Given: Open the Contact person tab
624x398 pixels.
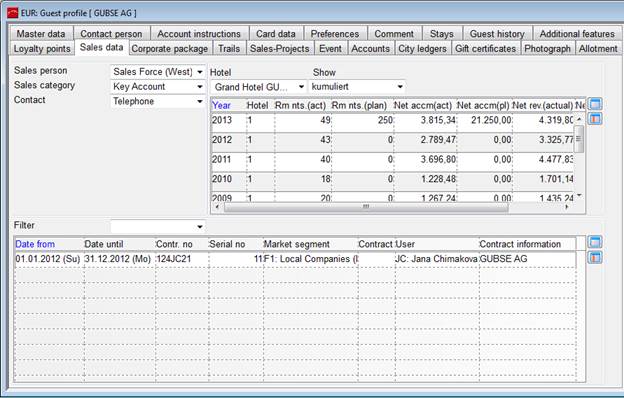Looking at the screenshot, I should [111, 34].
